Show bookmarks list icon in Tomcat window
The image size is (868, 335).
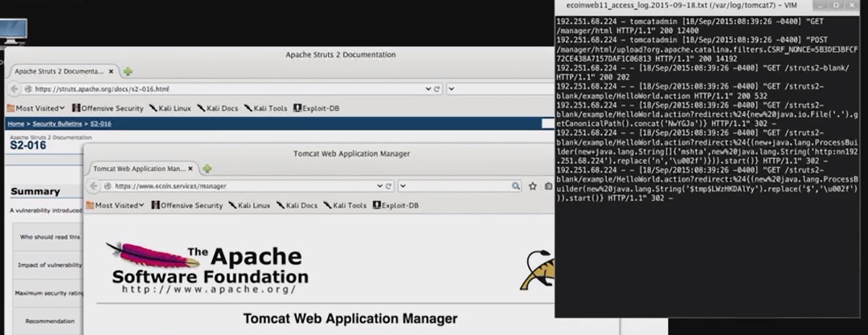click(548, 186)
